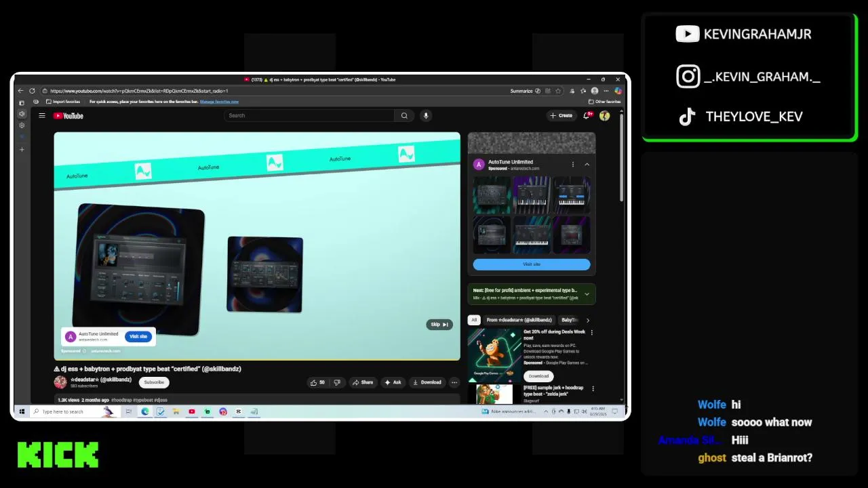
Task: Open Edge browser from the taskbar
Action: pos(144,411)
